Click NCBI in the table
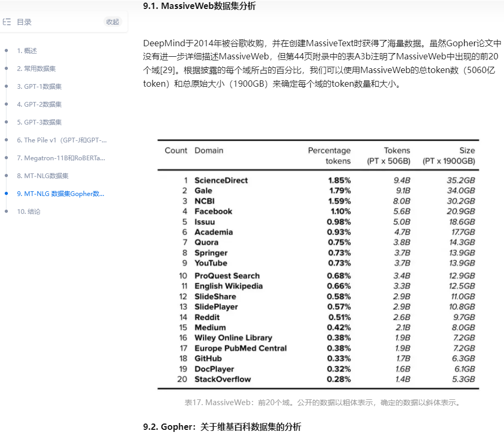 (204, 201)
